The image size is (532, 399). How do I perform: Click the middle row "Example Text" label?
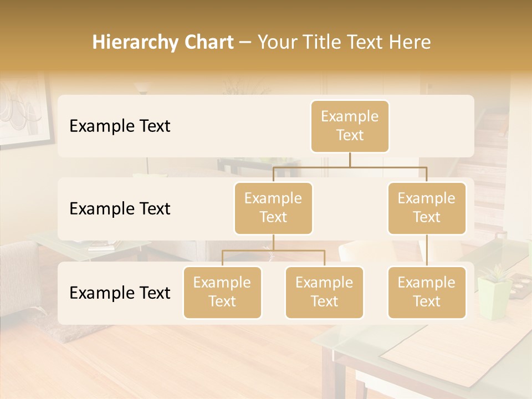coord(120,209)
